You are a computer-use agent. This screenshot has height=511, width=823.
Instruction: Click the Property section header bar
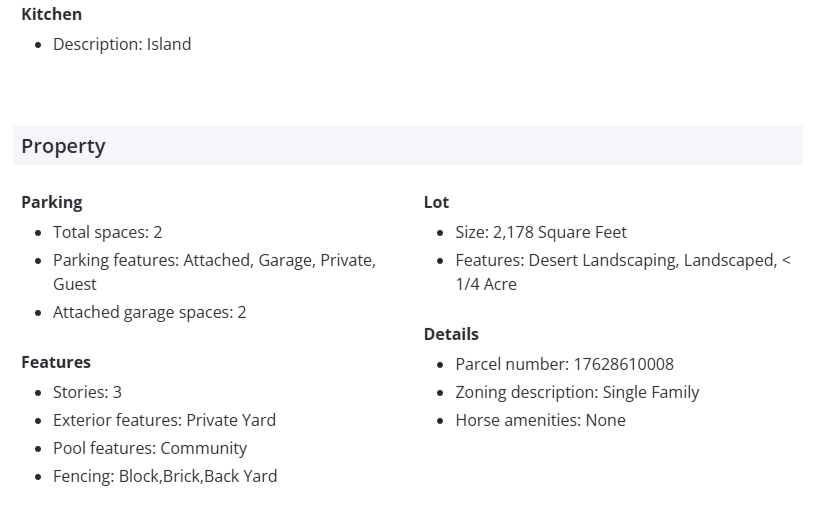coord(407,146)
